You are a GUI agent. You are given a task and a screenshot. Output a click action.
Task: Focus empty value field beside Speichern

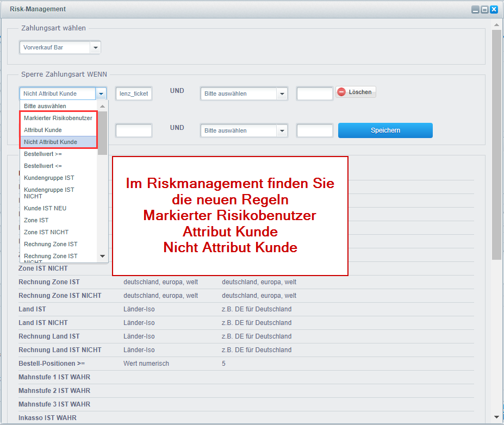point(315,131)
